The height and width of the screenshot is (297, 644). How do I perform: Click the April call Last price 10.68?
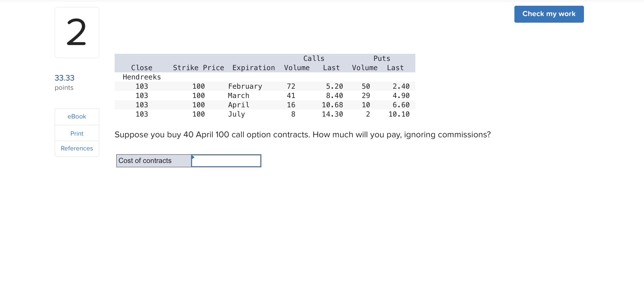(332, 105)
